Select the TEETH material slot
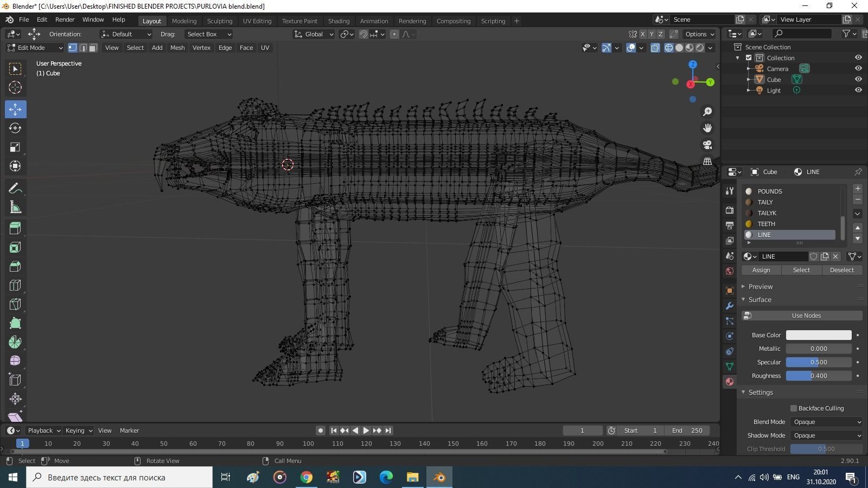This screenshot has height=488, width=868. [790, 224]
